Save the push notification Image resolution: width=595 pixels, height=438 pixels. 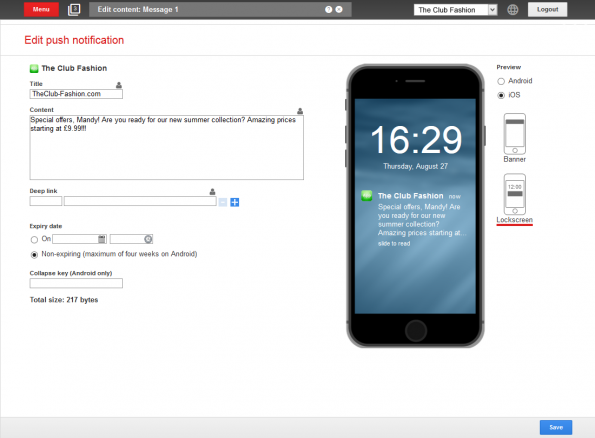(556, 427)
